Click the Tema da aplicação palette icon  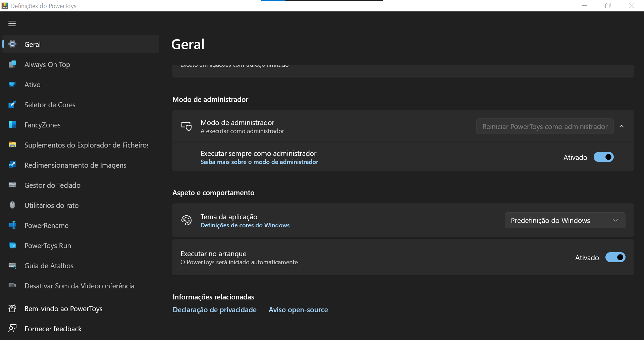coord(186,220)
